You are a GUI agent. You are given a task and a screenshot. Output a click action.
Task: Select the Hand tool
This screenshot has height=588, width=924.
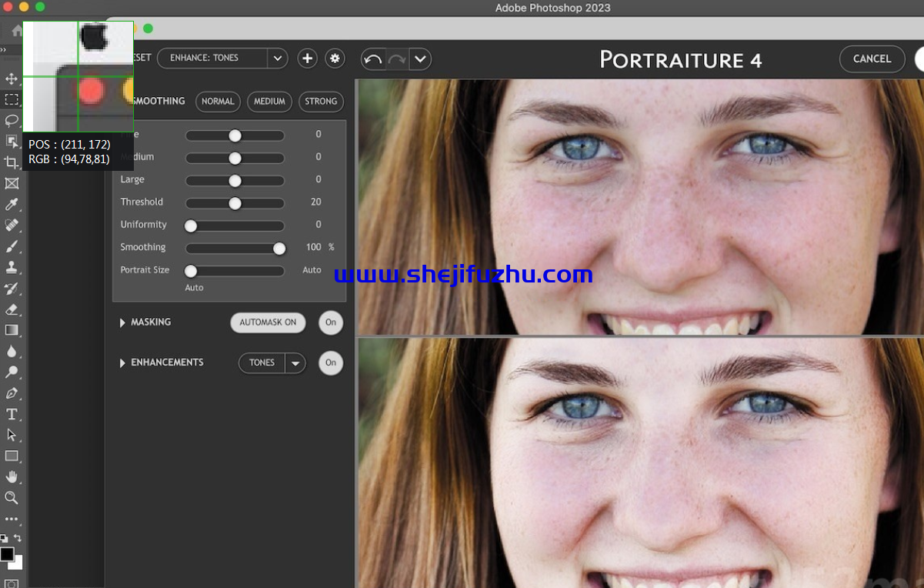(12, 477)
